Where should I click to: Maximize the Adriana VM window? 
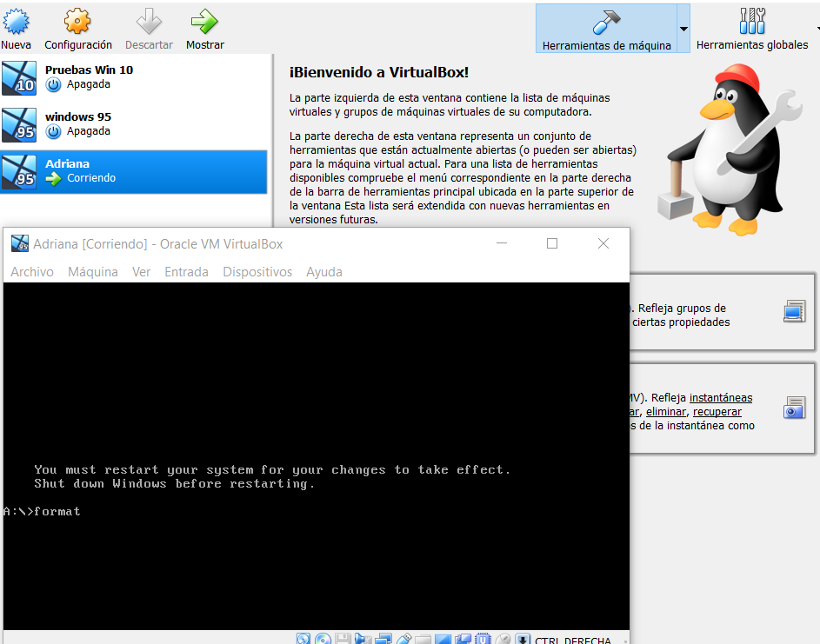tap(551, 243)
